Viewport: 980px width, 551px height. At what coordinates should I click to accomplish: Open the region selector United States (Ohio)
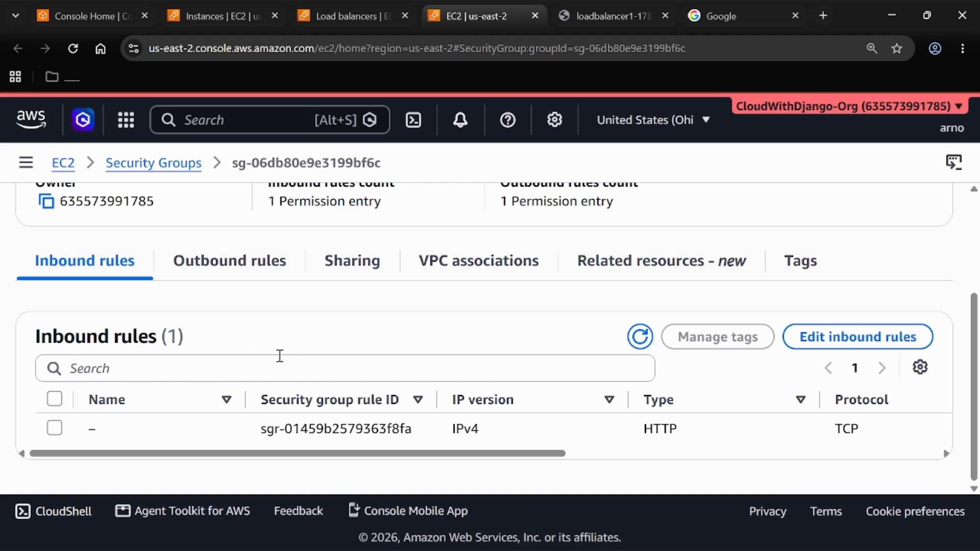coord(653,120)
